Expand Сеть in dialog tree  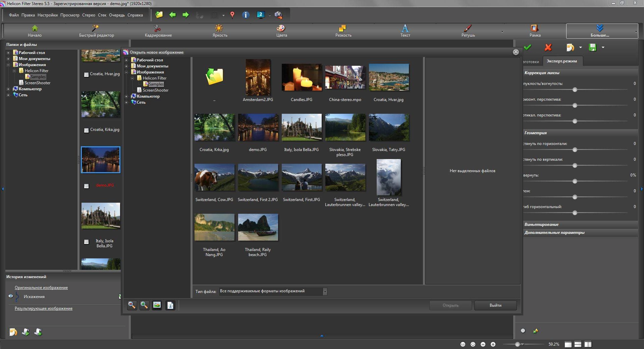[x=126, y=102]
